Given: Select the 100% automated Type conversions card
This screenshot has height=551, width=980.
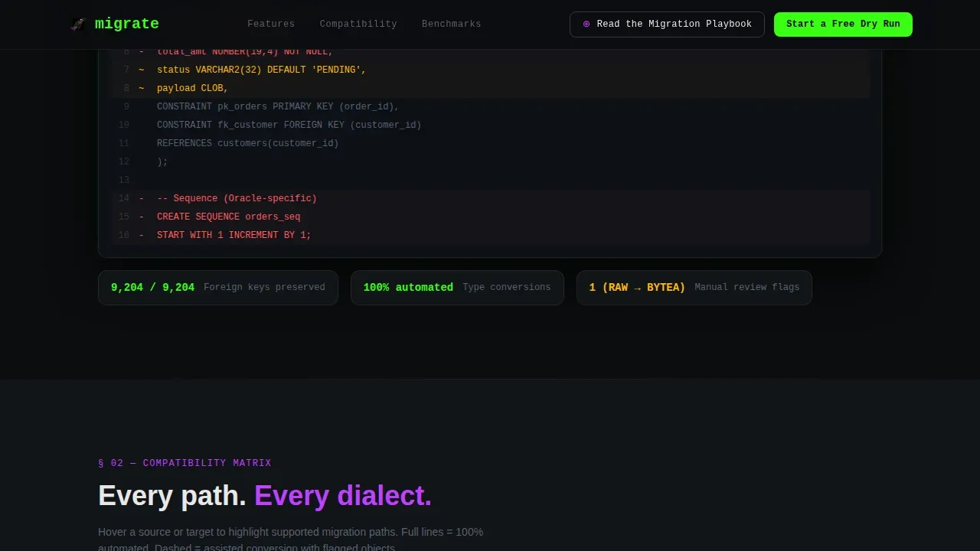Looking at the screenshot, I should pyautogui.click(x=457, y=288).
